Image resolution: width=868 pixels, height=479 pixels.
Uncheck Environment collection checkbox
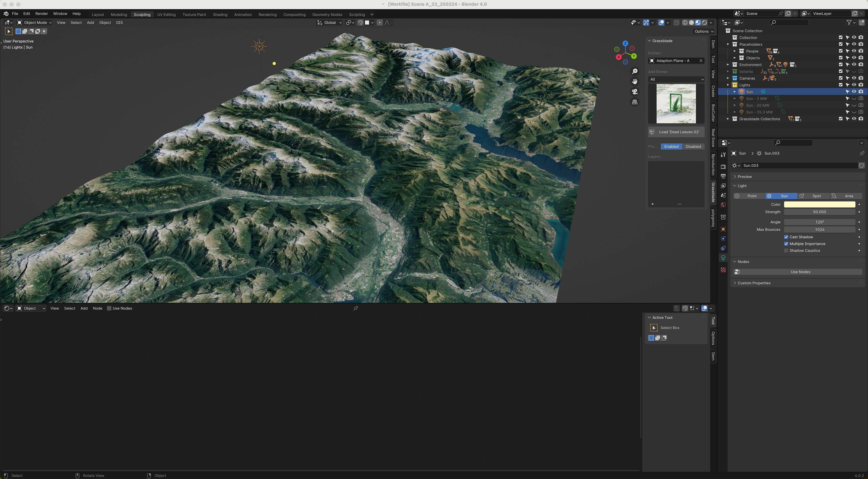(x=840, y=65)
